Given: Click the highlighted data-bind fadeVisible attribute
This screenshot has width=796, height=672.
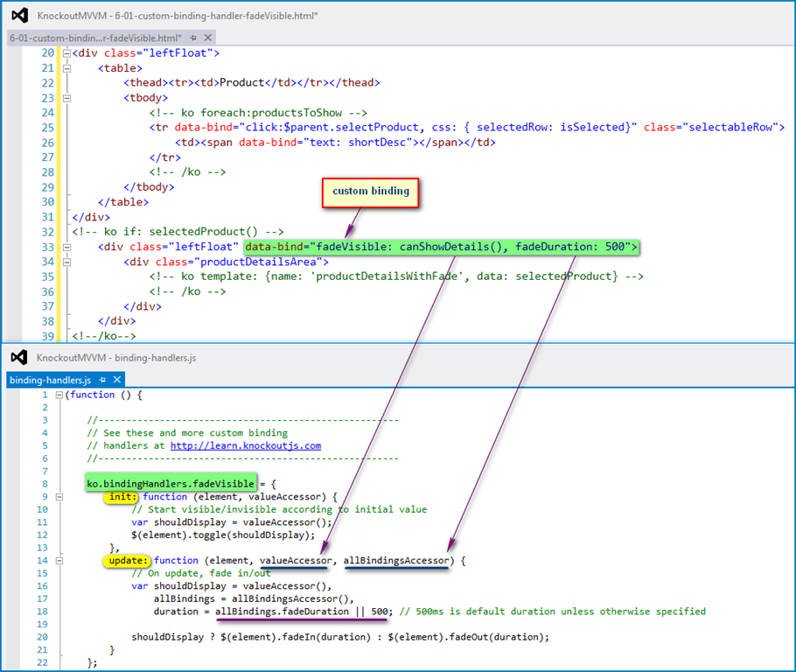Looking at the screenshot, I should point(440,247).
